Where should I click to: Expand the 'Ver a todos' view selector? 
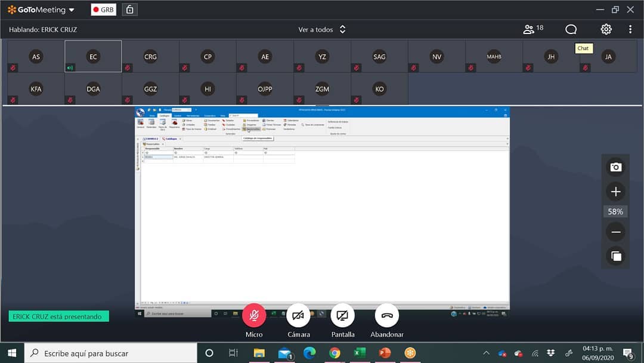[322, 30]
